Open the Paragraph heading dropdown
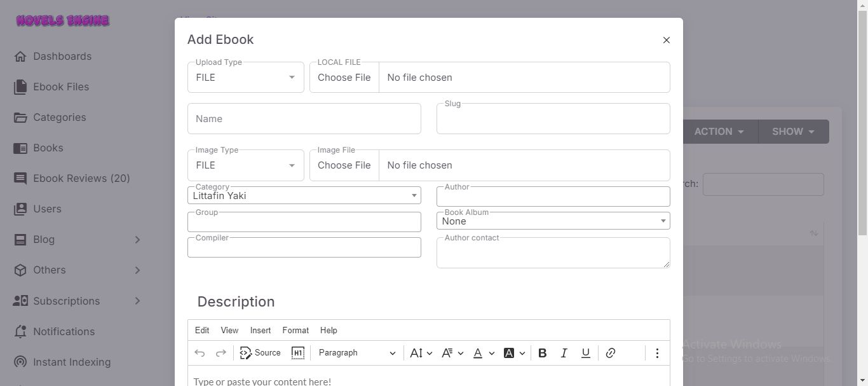 356,353
